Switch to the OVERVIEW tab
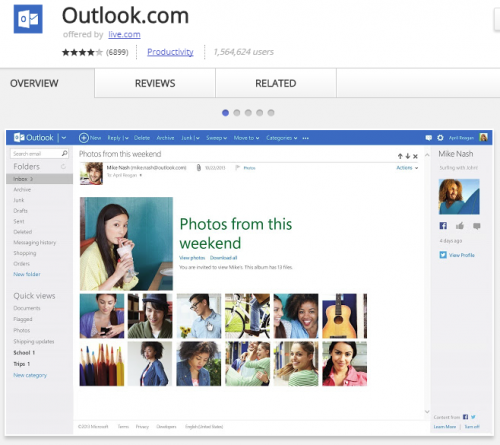This screenshot has height=445, width=500. [x=34, y=83]
